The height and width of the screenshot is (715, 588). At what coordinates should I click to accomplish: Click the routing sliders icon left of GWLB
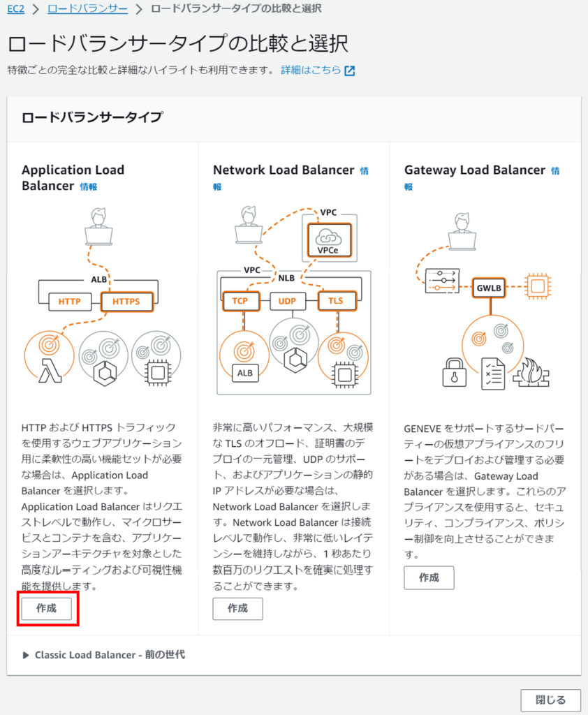pyautogui.click(x=442, y=281)
